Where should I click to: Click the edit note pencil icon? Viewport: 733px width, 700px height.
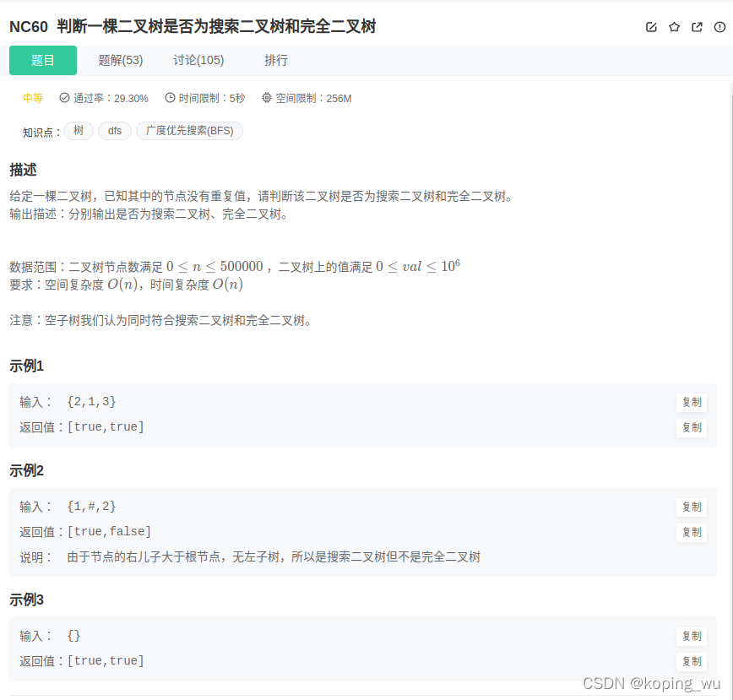click(651, 27)
